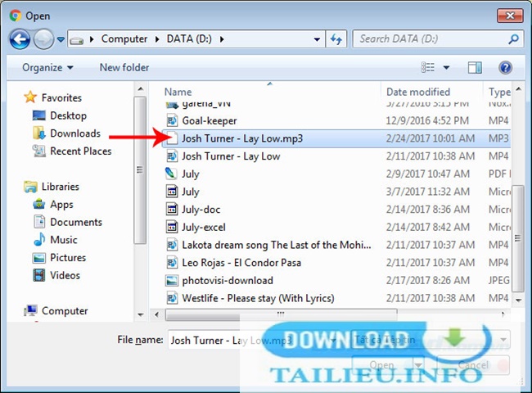Sort by the Type column header
This screenshot has height=393, width=532.
(499, 92)
